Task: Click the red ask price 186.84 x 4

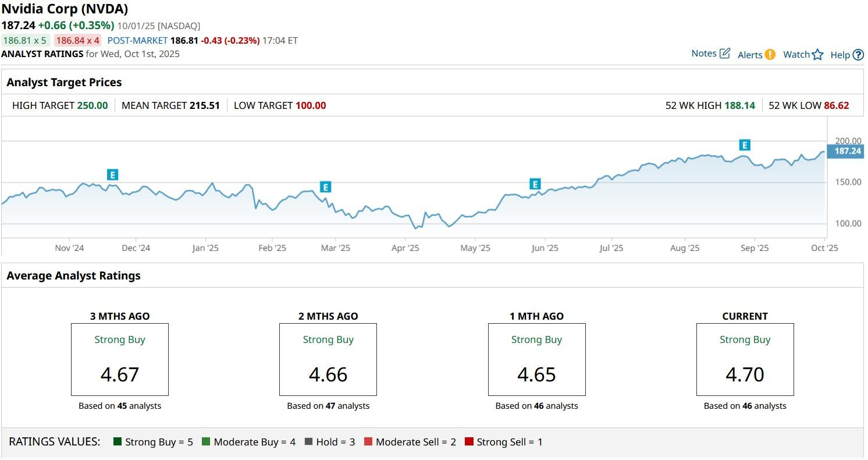Action: 77,41
